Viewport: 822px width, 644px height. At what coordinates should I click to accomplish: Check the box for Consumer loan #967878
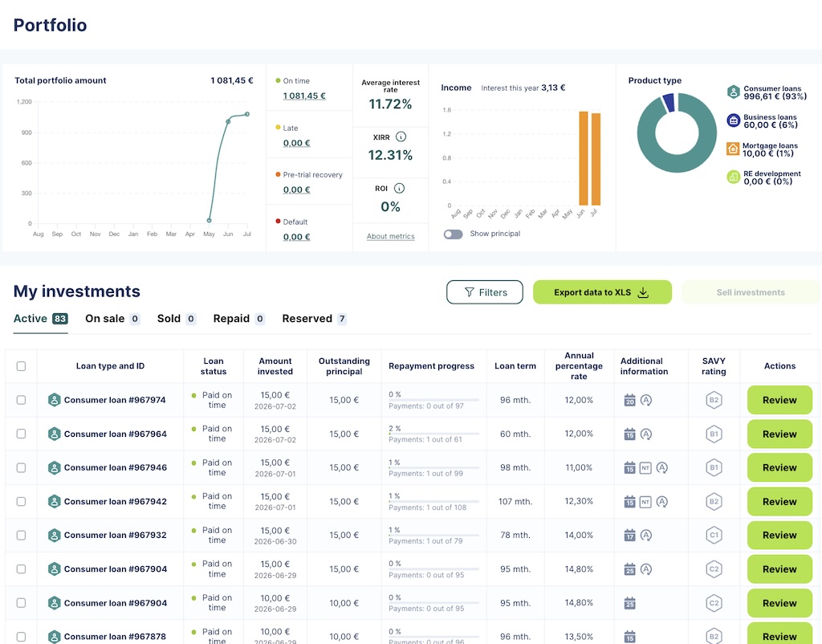21,637
